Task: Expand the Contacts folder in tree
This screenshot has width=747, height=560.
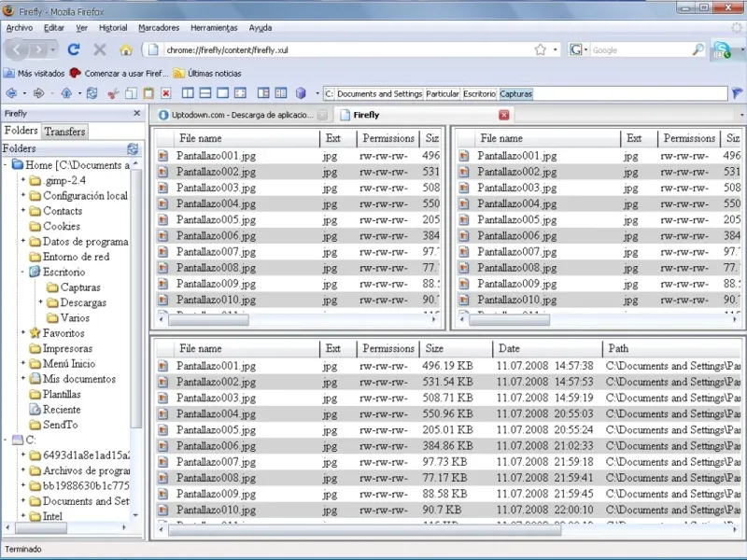Action: pos(22,211)
